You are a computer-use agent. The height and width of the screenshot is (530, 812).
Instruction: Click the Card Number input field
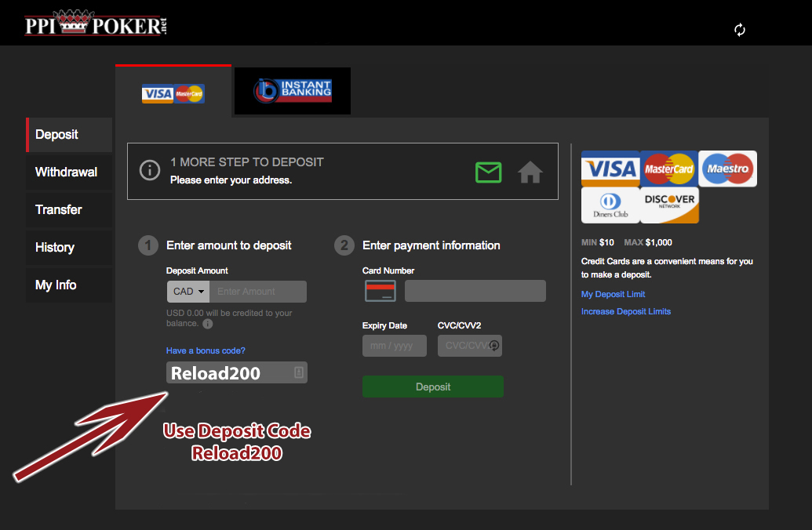pyautogui.click(x=475, y=291)
